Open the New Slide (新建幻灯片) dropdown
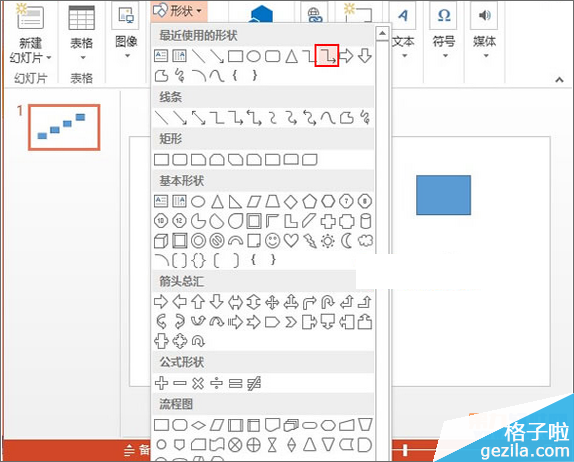This screenshot has height=462, width=574. (x=31, y=51)
